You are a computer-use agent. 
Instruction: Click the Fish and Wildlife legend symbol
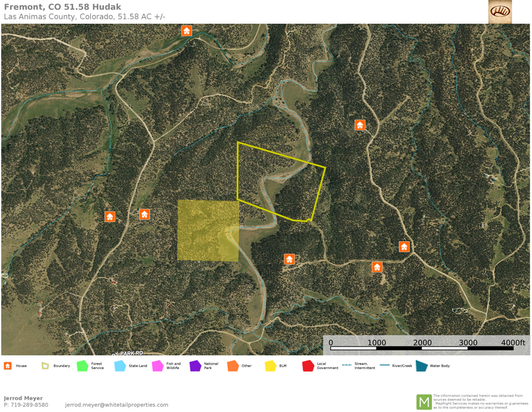157,365
